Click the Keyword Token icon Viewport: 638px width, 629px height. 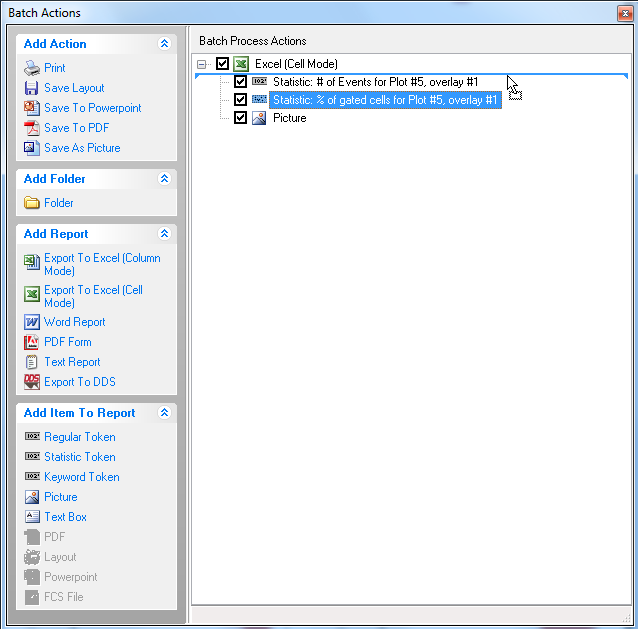coord(32,476)
